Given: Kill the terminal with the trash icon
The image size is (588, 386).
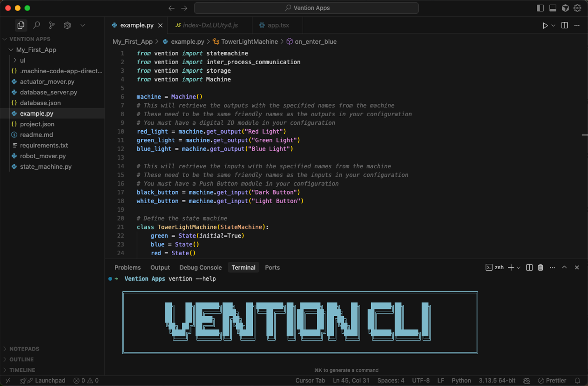Looking at the screenshot, I should pyautogui.click(x=541, y=267).
